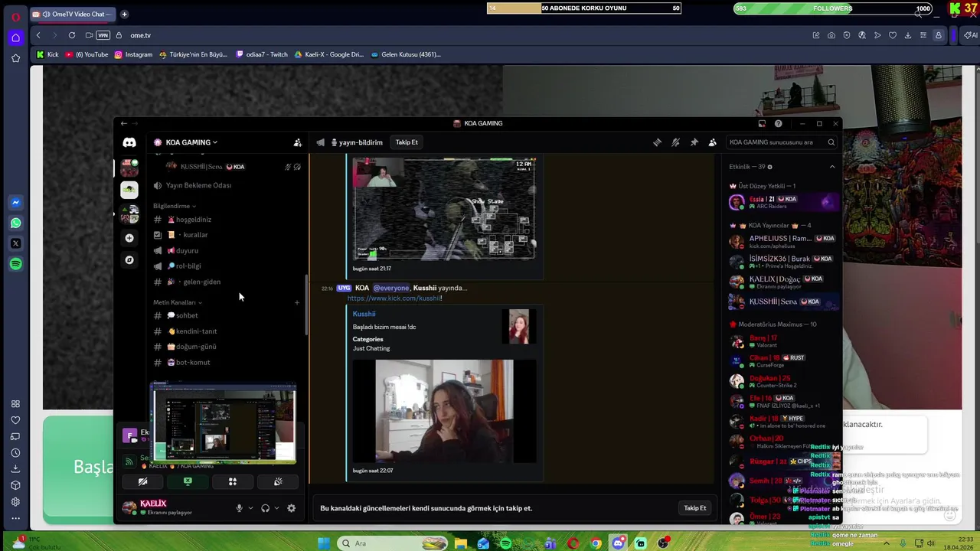Open Spotify from Windows taskbar
The image size is (980, 551).
click(x=505, y=543)
